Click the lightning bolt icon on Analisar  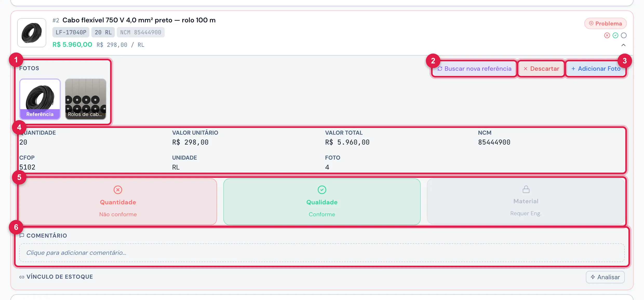tap(593, 277)
